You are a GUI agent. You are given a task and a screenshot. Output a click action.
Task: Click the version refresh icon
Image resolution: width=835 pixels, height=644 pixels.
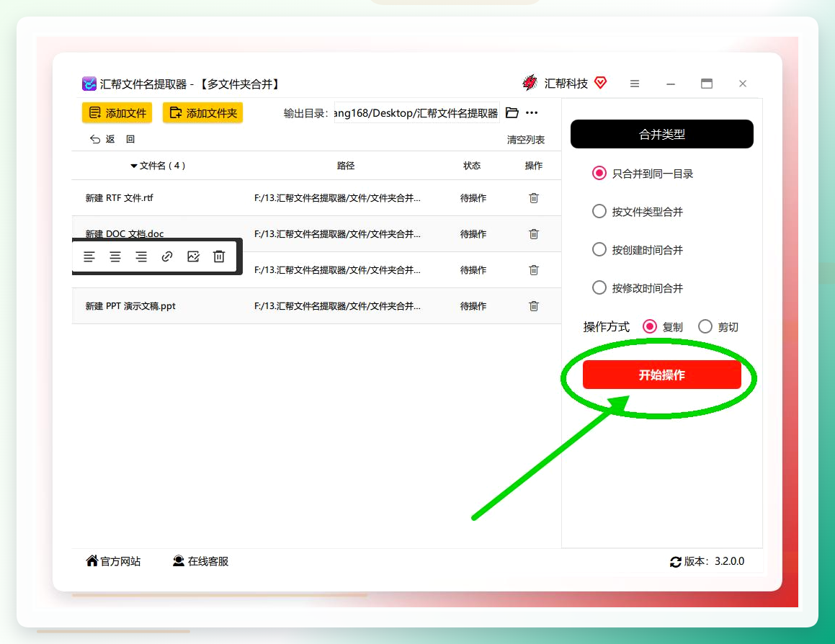[x=675, y=562]
